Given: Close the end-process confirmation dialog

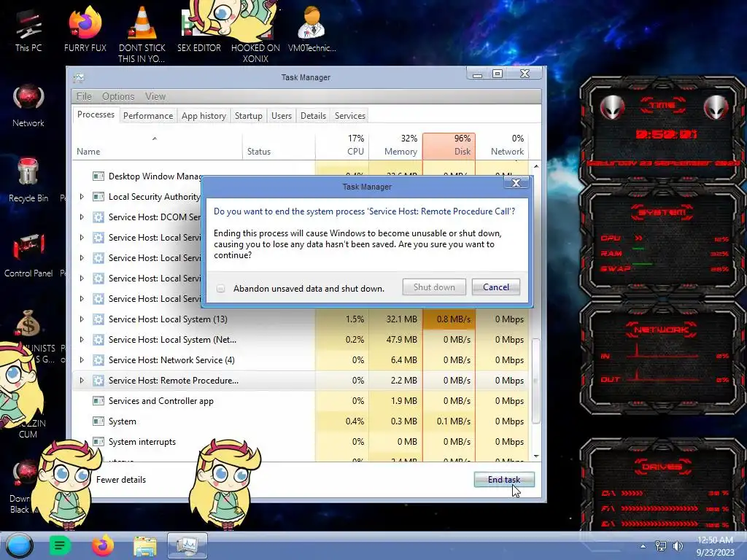Looking at the screenshot, I should pyautogui.click(x=516, y=183).
